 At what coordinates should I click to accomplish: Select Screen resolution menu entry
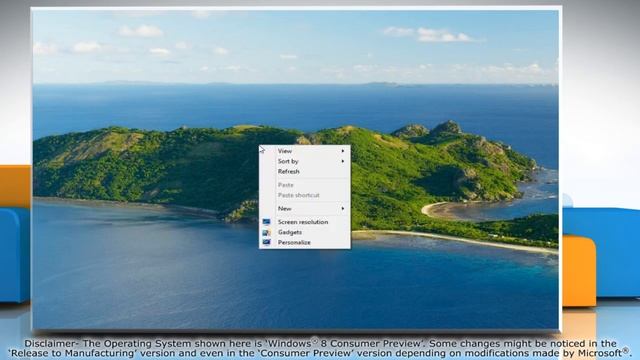click(x=304, y=222)
